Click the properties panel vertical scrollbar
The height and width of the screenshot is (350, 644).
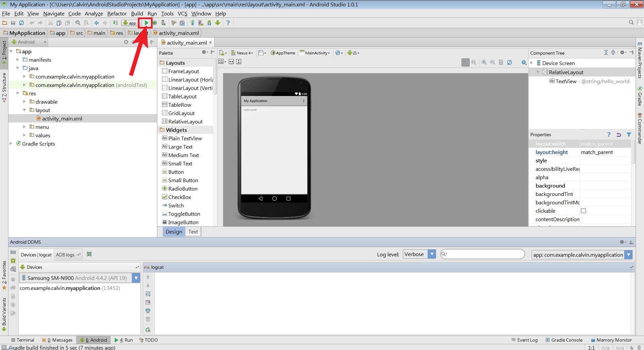(633, 152)
